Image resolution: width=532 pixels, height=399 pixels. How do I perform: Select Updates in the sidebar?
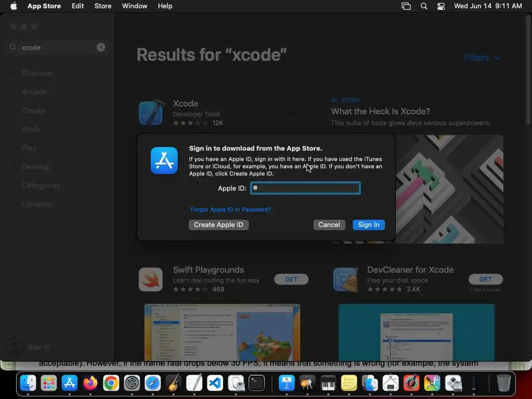click(37, 204)
